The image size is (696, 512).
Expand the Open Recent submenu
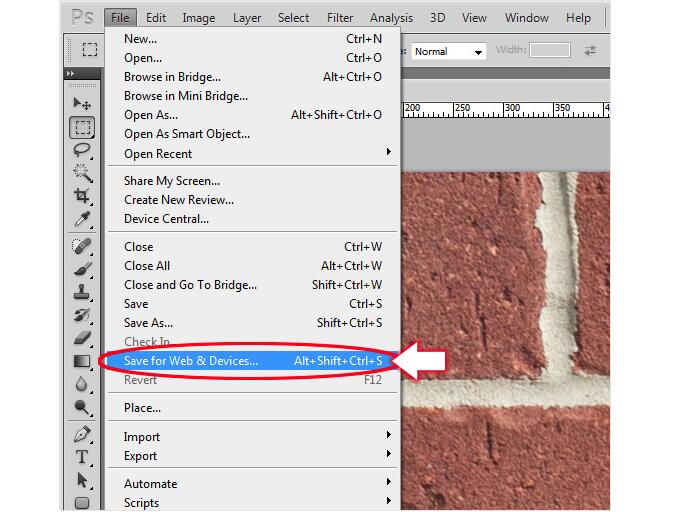pyautogui.click(x=252, y=154)
